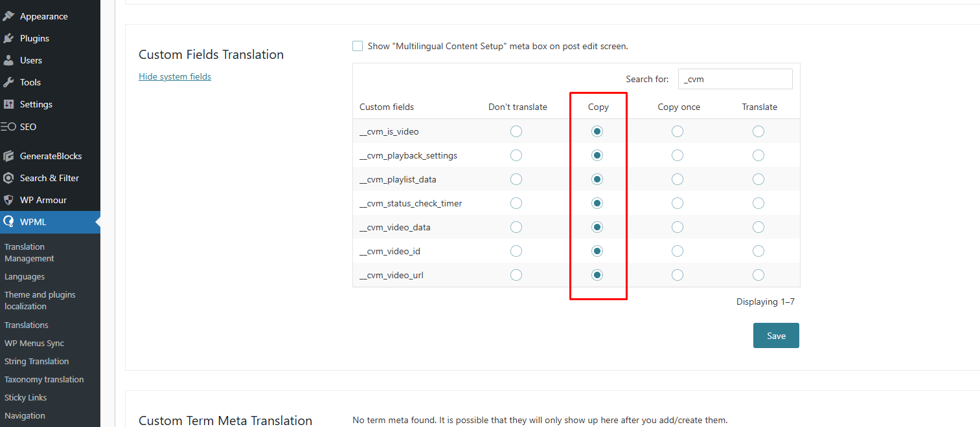
Task: Click the Save button
Action: (776, 336)
